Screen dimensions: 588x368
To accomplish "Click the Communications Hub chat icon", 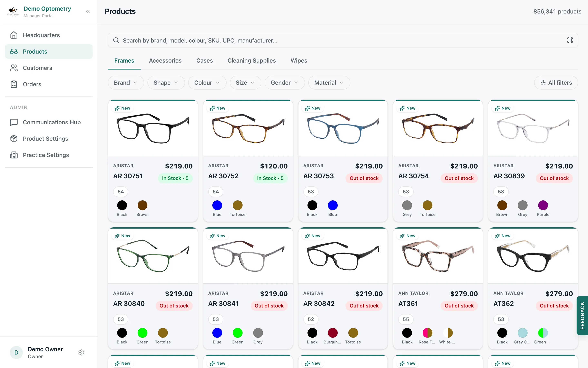I will 14,122.
